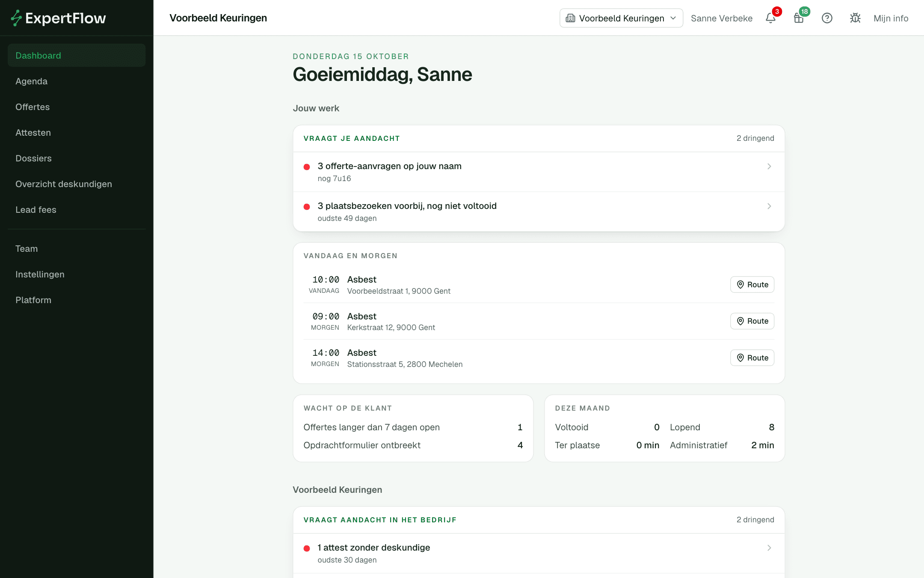Click the Ter plaatse 0 min value
The height and width of the screenshot is (578, 924).
tap(648, 445)
